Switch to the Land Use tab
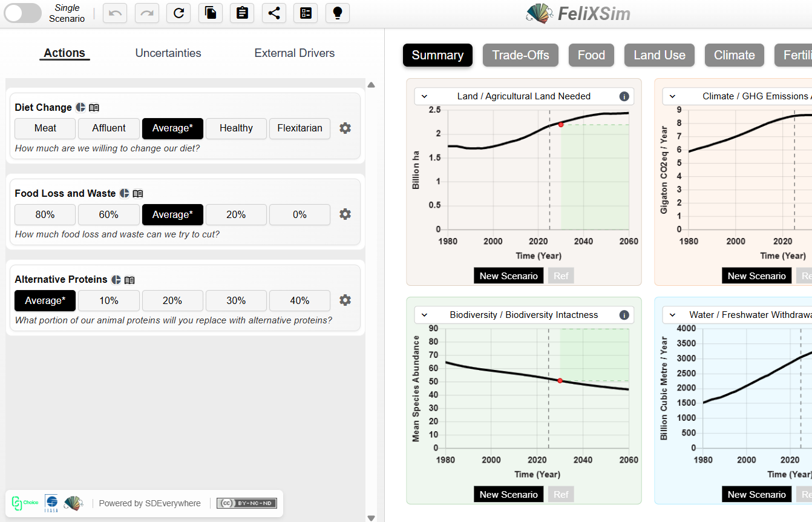 tap(660, 55)
